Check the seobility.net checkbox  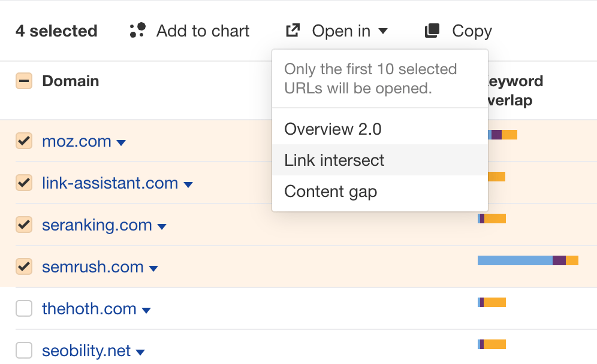[x=24, y=350]
